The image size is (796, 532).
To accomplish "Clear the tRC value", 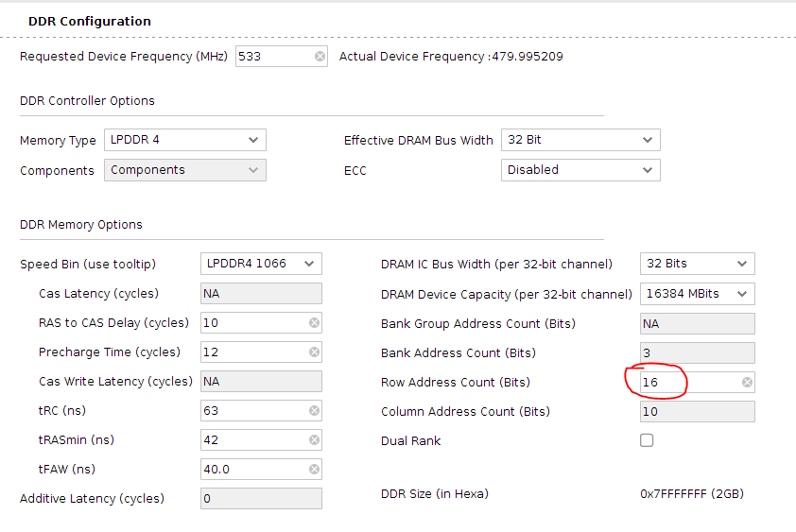I will click(314, 411).
